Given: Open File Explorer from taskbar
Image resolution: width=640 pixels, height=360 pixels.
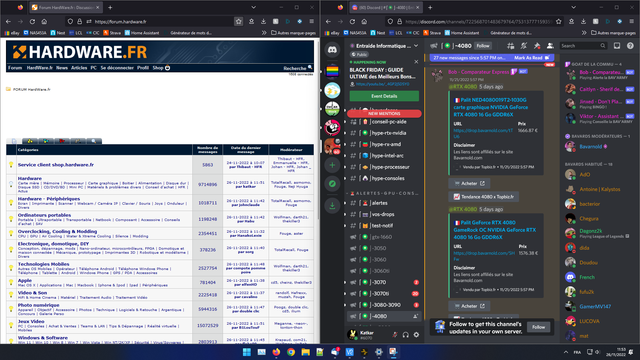Looking at the screenshot, I should tap(305, 352).
